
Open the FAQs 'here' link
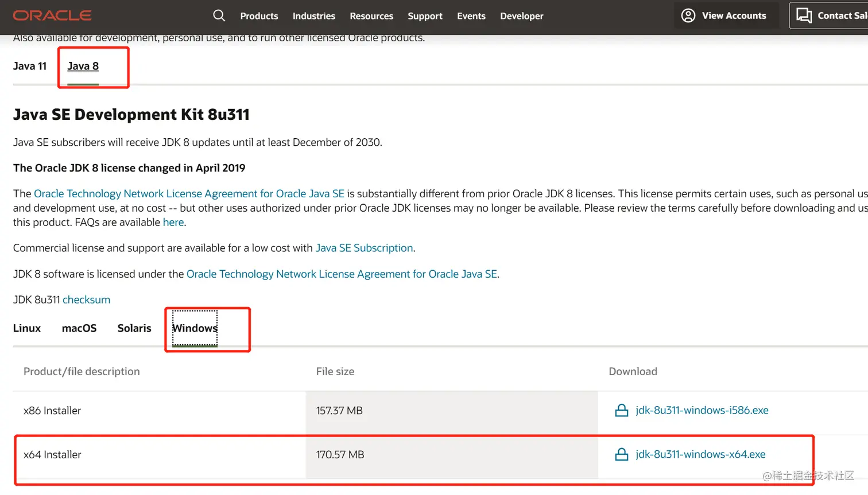coord(173,222)
